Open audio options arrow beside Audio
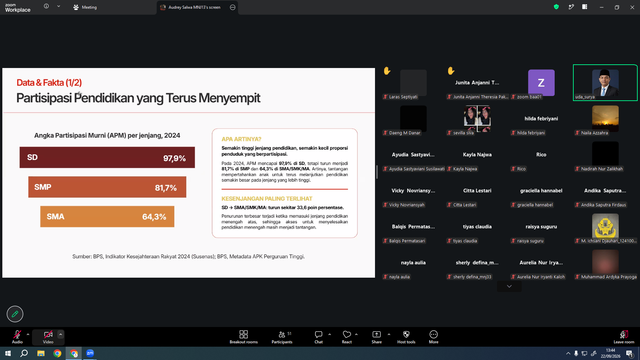 (x=28, y=334)
